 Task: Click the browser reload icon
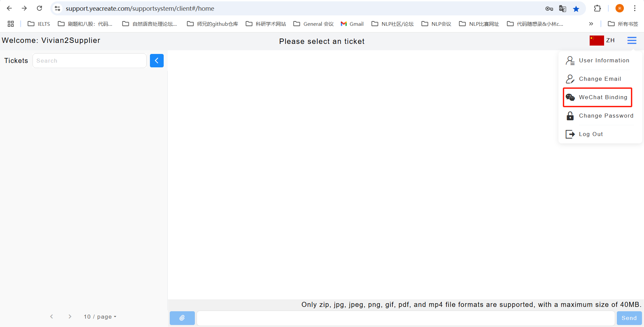pos(40,8)
